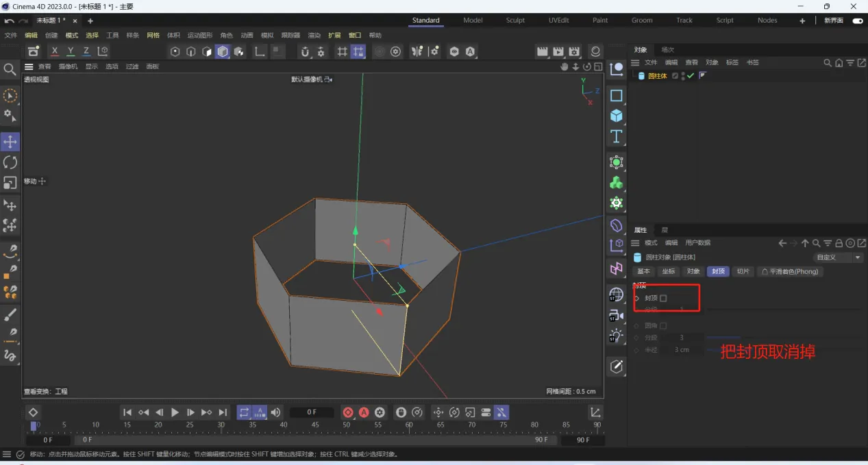
Task: Open the viewport 显示 (Display) menu
Action: [x=92, y=66]
